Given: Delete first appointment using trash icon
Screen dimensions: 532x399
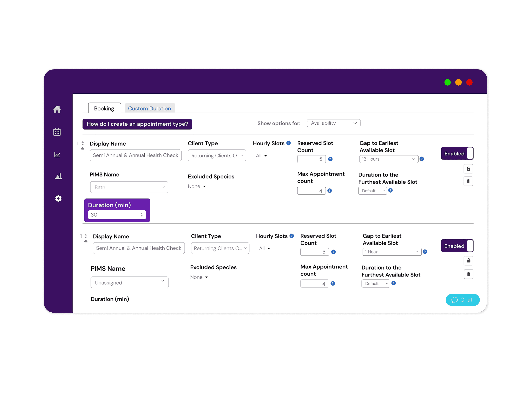Looking at the screenshot, I should (468, 181).
